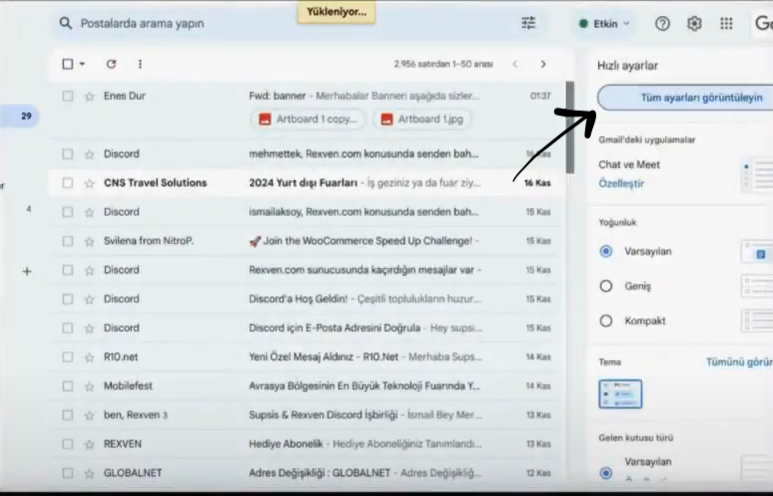Image resolution: width=773 pixels, height=496 pixels.
Task: Toggle the select-all checkbox
Action: point(68,64)
